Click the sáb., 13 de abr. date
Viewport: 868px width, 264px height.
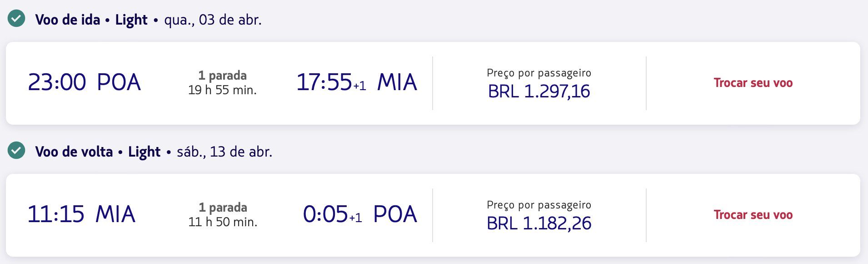[224, 152]
